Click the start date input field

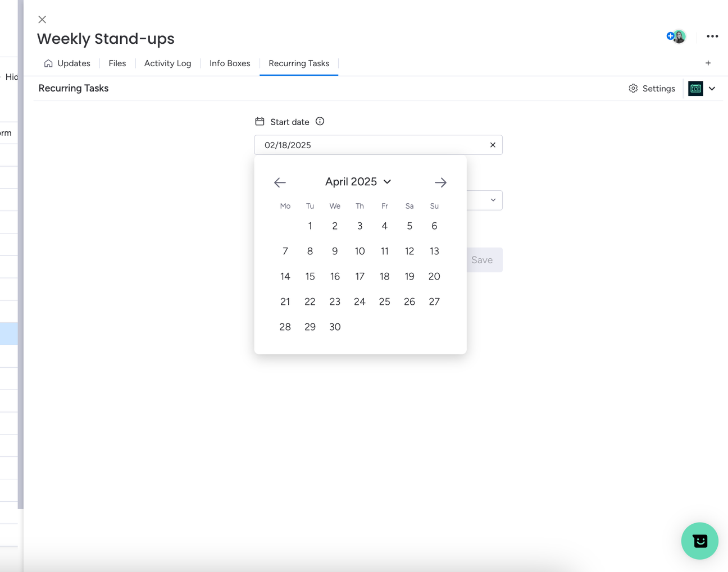378,145
